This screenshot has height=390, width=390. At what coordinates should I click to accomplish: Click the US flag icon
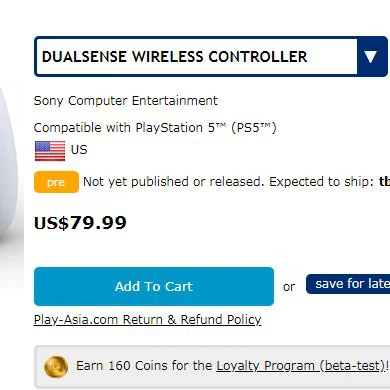(x=50, y=151)
